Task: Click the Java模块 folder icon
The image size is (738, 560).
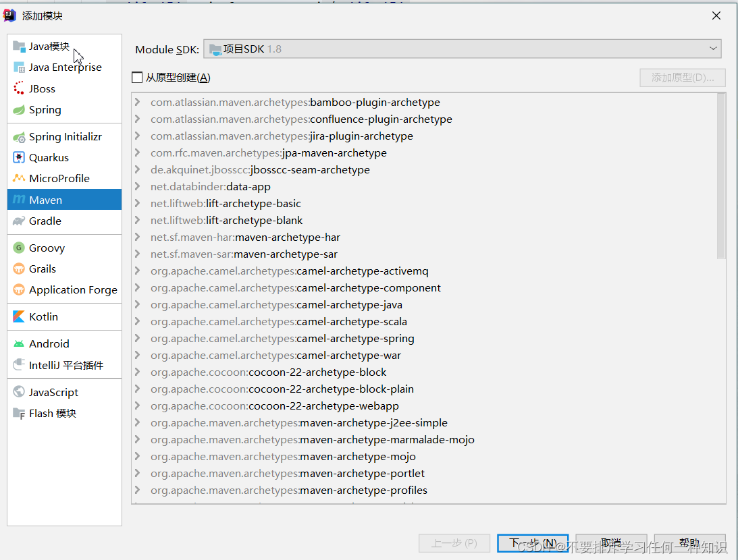Action: [x=19, y=46]
